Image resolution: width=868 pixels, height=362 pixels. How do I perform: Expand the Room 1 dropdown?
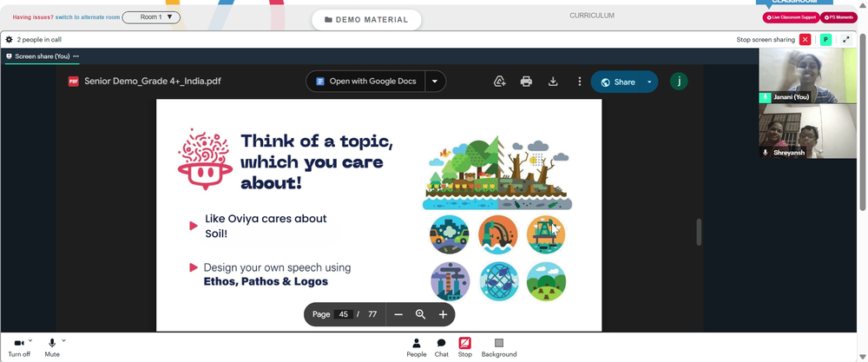151,17
